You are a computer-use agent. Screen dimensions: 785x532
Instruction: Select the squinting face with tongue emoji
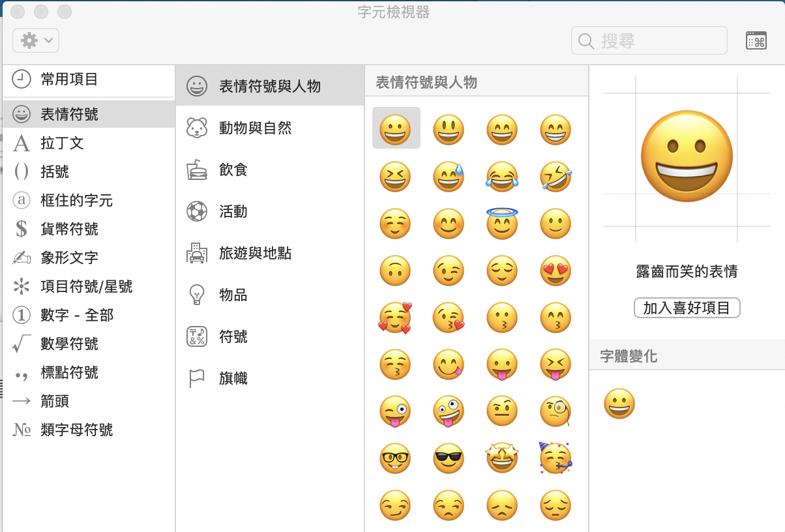click(556, 365)
